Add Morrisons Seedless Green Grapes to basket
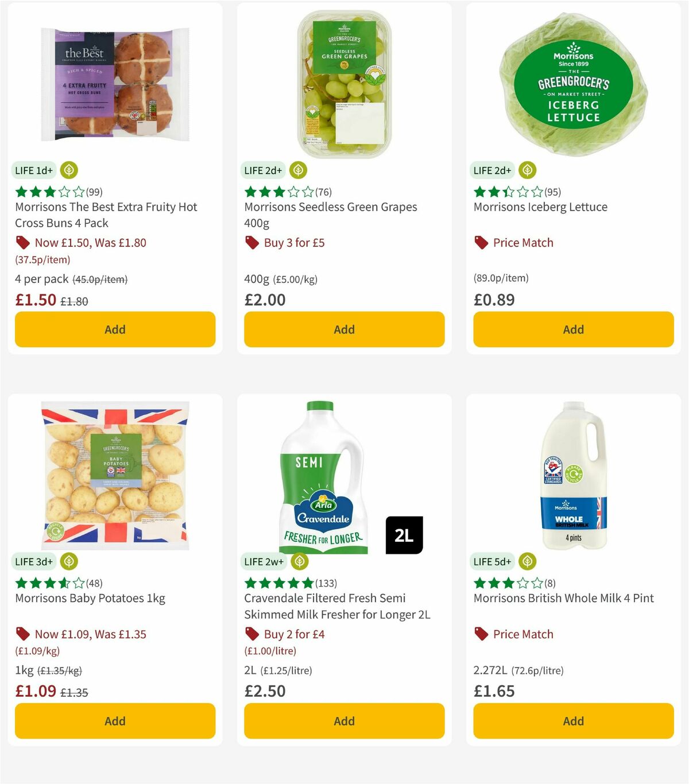Screen dimensions: 689x784 coord(343,329)
